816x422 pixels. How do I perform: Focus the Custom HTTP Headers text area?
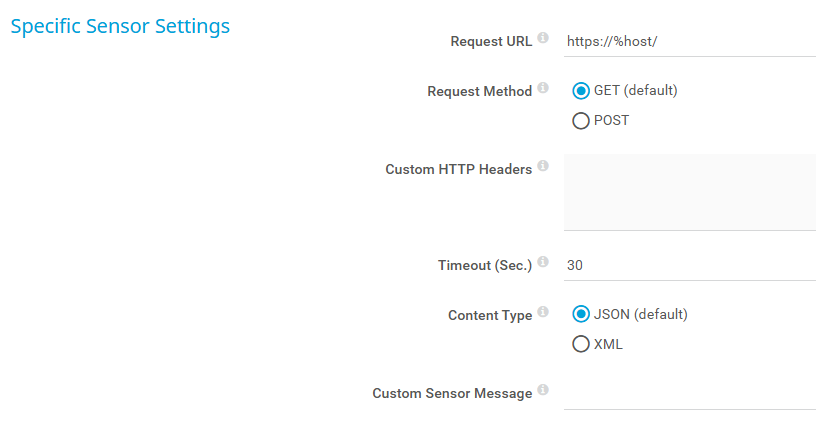point(689,192)
